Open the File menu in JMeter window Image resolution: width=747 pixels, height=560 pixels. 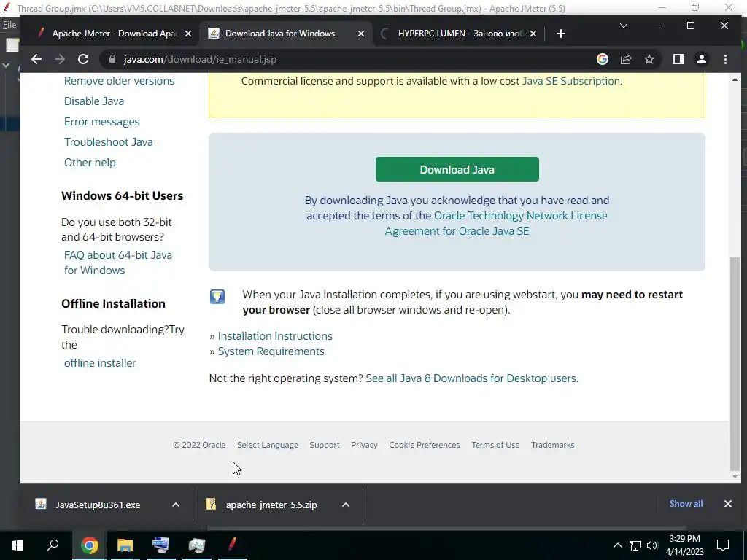[9, 25]
